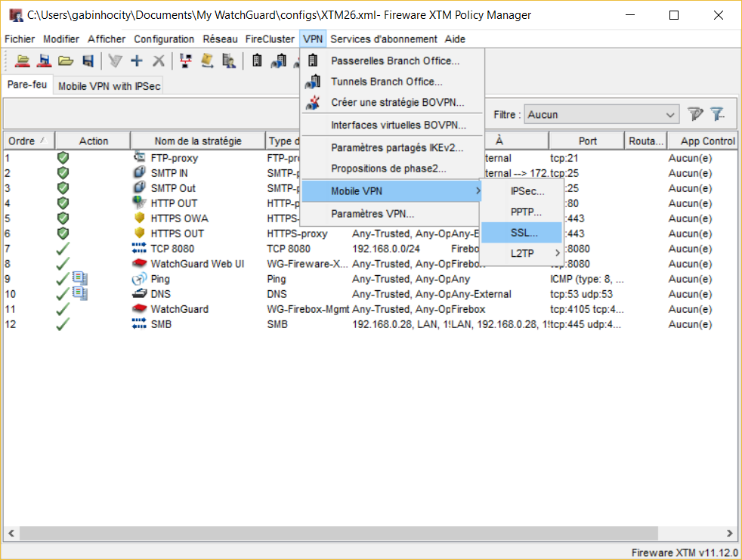Click the network configuration toolbar icon

coord(186,60)
